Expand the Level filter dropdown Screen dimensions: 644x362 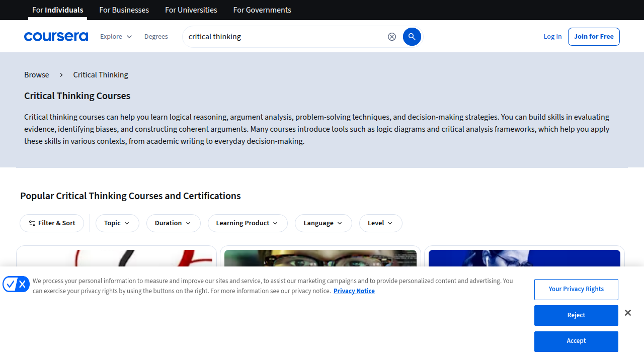coord(381,223)
